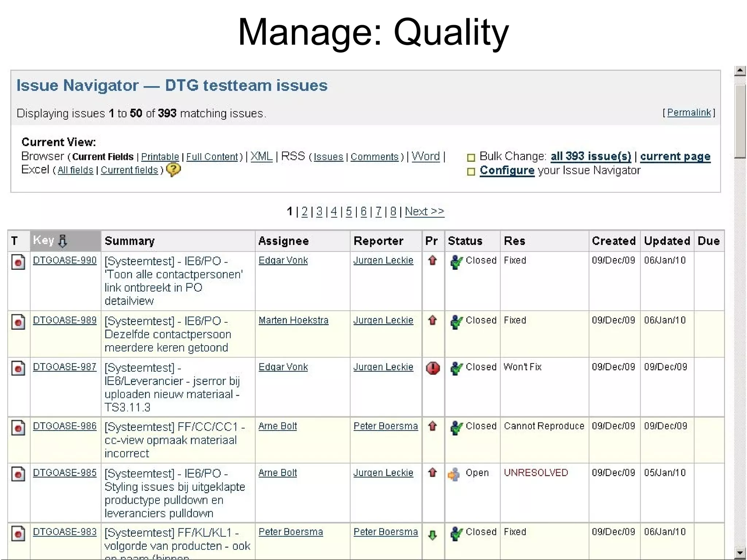Viewport: 747px width, 560px height.
Task: Click the red up-arrow priority icon for DTGOASE-990
Action: click(433, 260)
